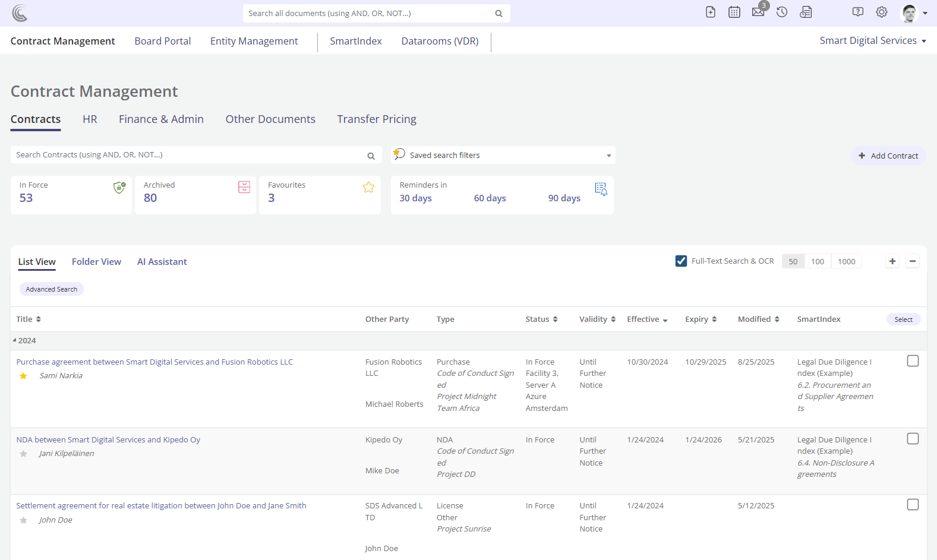Viewport: 937px width, 560px height.
Task: Open the calendar icon in top bar
Action: [734, 12]
